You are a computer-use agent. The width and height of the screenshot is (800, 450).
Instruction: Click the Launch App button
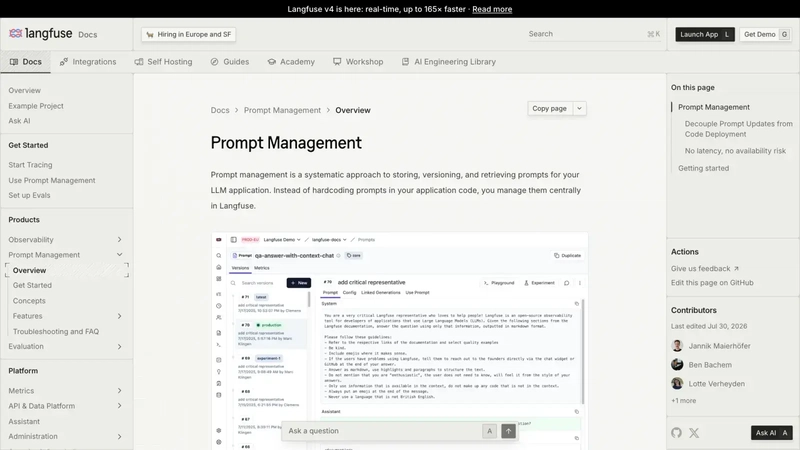705,34
